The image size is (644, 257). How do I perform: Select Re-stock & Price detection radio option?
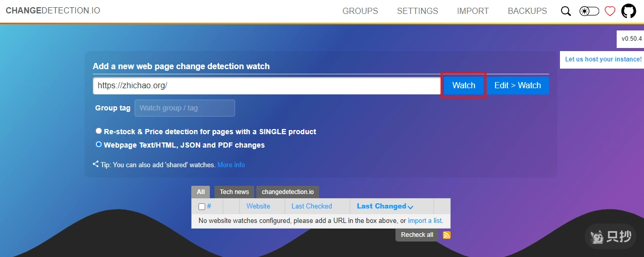point(98,131)
